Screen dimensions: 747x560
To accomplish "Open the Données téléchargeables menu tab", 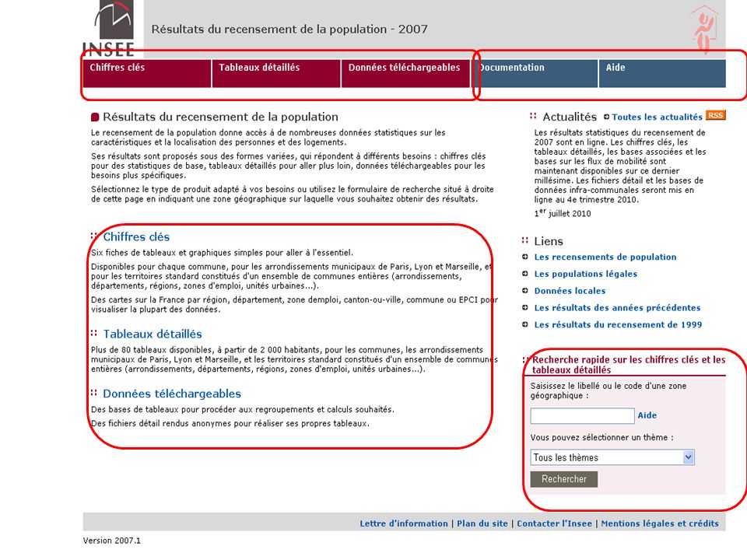I will coord(406,73).
